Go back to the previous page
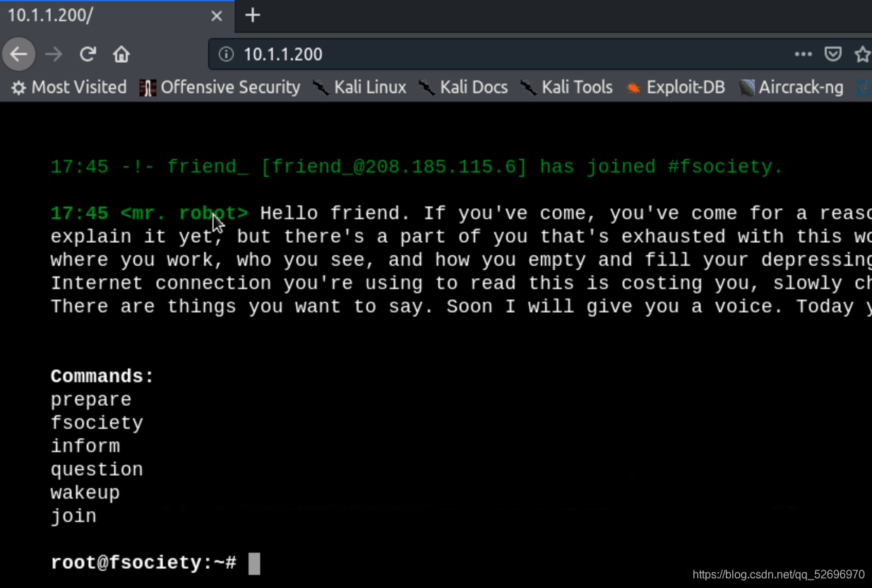Image resolution: width=872 pixels, height=588 pixels. [x=19, y=54]
